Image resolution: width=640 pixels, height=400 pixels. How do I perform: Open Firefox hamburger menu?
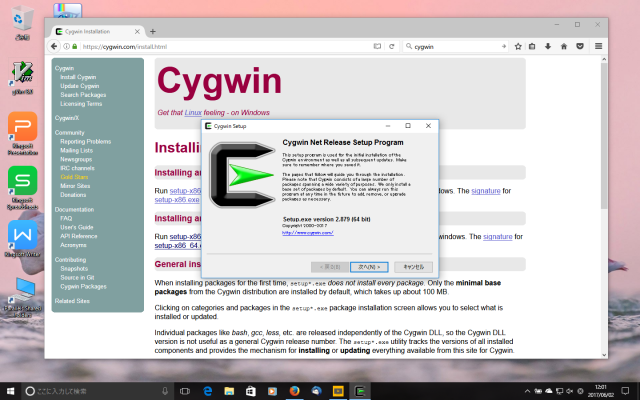click(598, 47)
